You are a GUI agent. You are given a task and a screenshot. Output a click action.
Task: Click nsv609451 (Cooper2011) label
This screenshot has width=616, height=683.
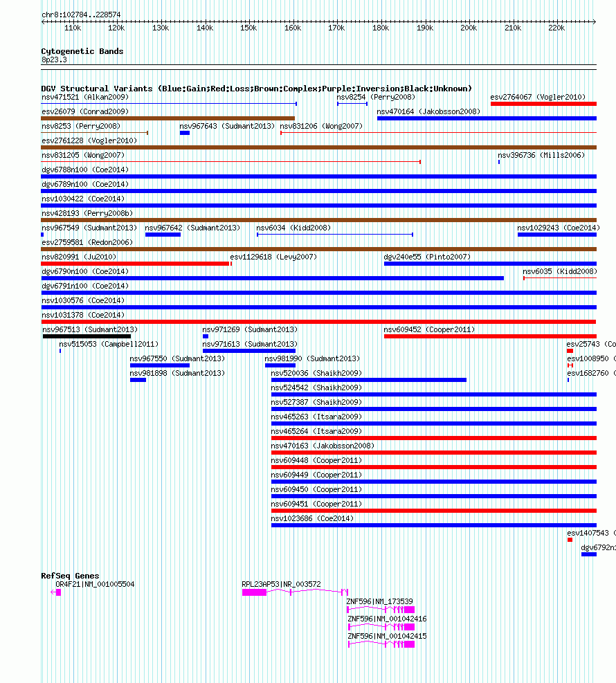click(316, 504)
